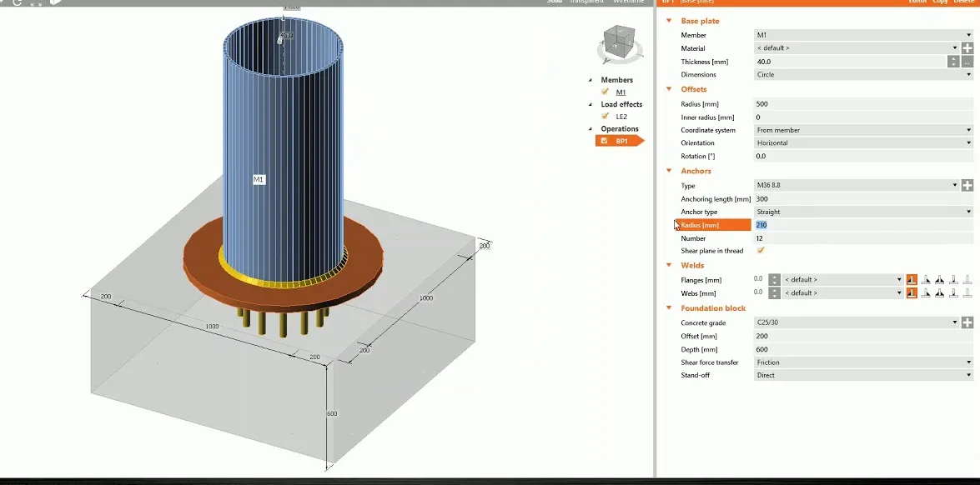The height and width of the screenshot is (485, 980).
Task: Collapse the Operations tree node
Action: click(x=590, y=129)
